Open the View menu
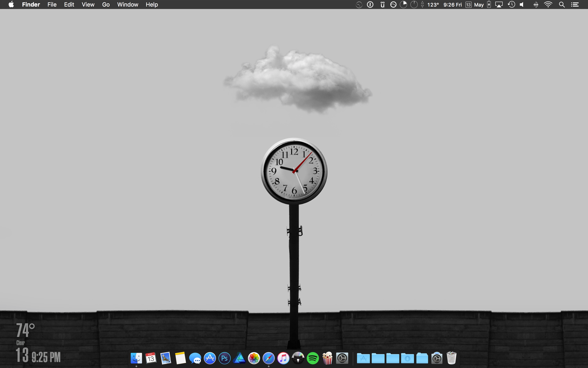The image size is (588, 368). click(x=88, y=5)
